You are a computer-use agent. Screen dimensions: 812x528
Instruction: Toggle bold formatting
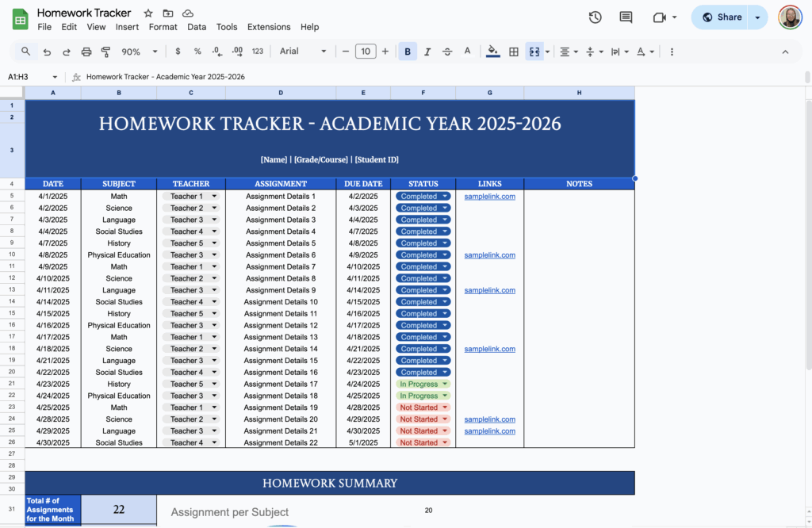click(x=407, y=51)
